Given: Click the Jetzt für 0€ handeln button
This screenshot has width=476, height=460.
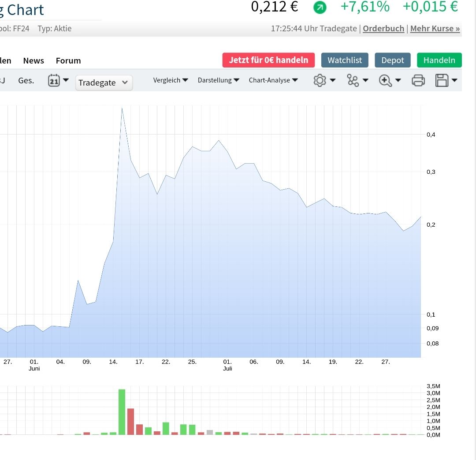Looking at the screenshot, I should click(268, 60).
